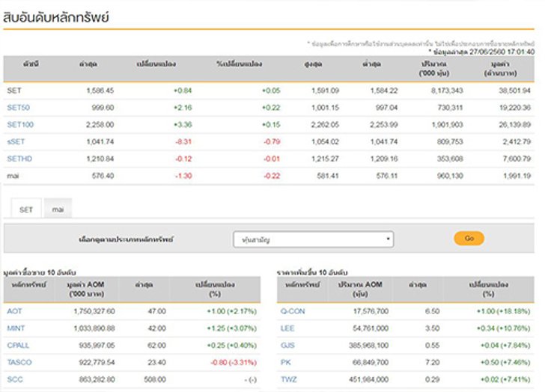Viewport: 545px width, 392px height.
Task: Select SET last value 1,586.45
Action: point(100,91)
